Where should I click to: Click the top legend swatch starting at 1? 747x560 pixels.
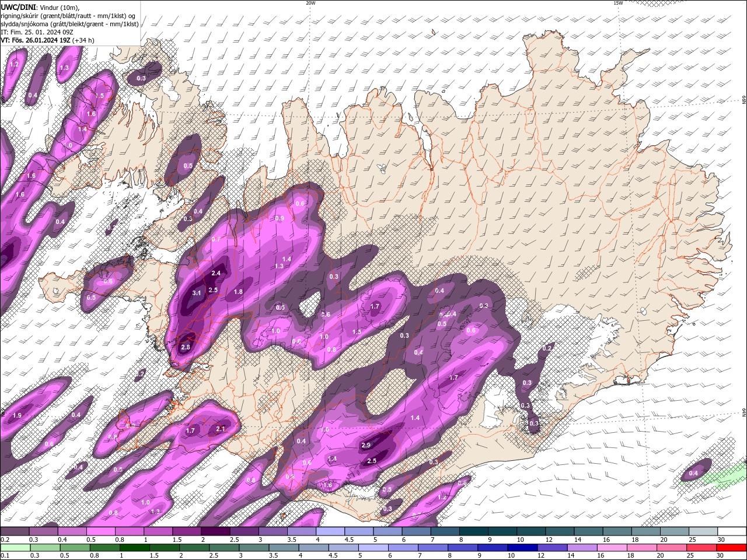(x=158, y=531)
